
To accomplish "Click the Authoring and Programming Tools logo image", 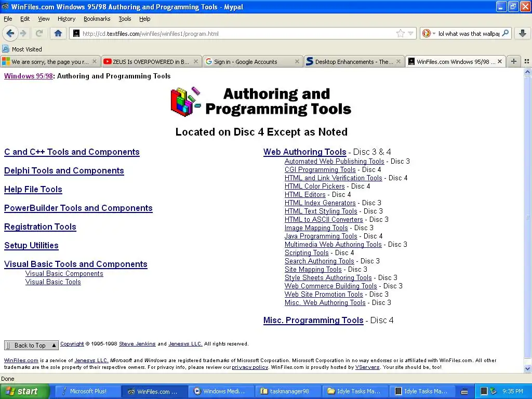I will pyautogui.click(x=261, y=101).
